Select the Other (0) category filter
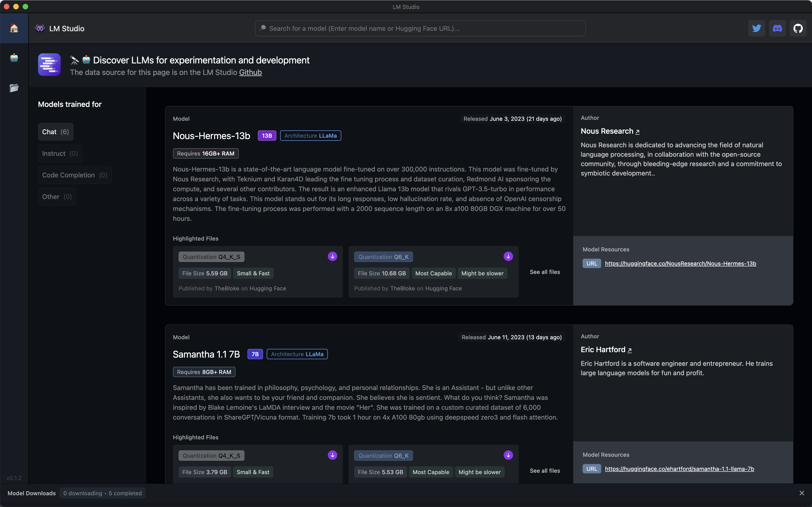 click(x=57, y=197)
